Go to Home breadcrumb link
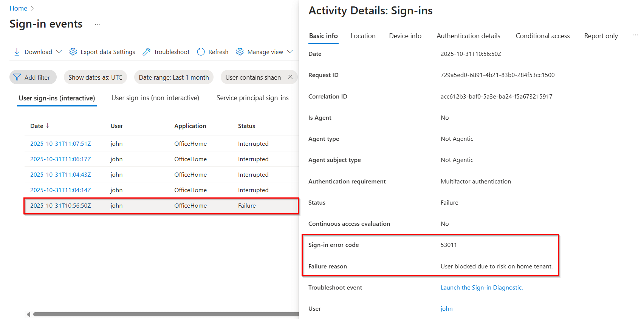 [19, 8]
